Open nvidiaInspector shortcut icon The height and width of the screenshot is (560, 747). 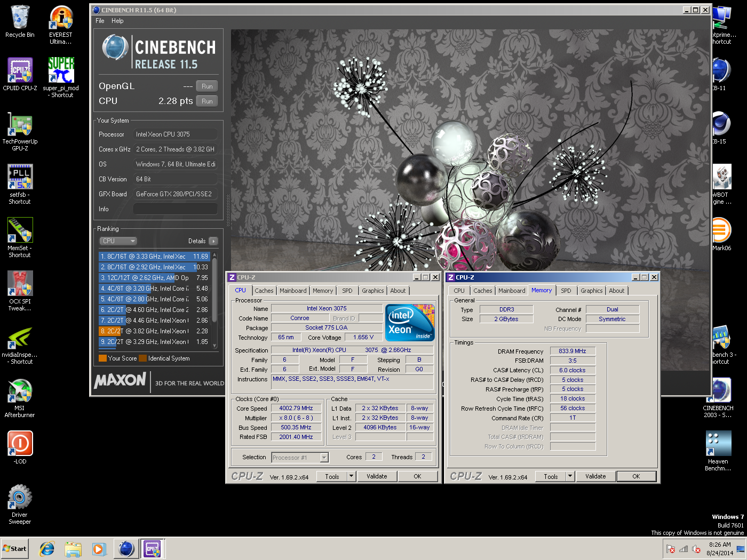[20, 345]
